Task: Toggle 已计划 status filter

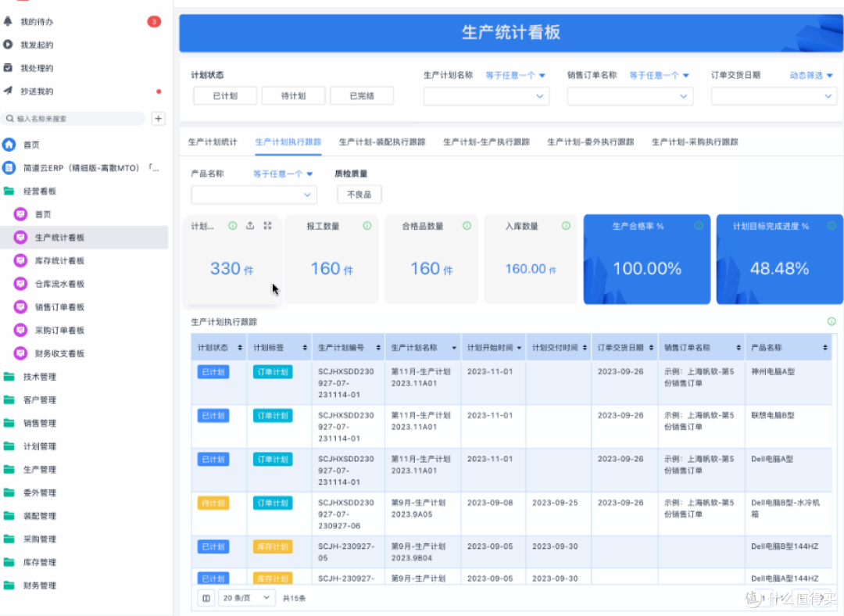Action: (225, 96)
